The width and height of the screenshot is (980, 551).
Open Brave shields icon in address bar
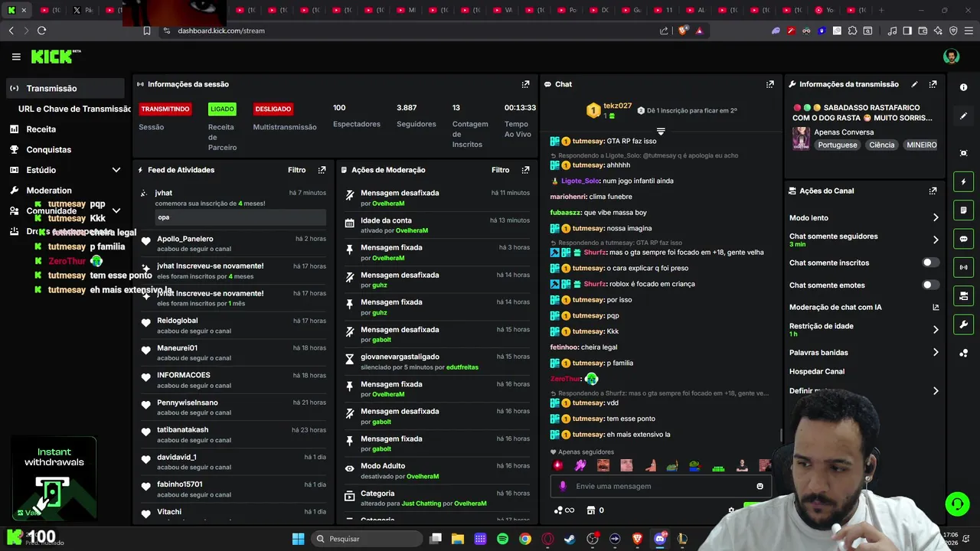coord(684,31)
